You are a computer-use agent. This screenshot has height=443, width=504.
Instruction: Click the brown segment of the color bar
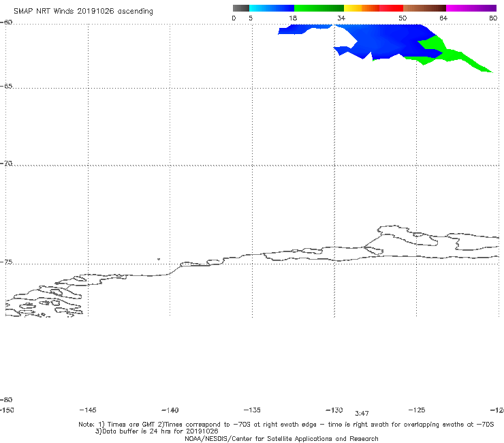424,8
